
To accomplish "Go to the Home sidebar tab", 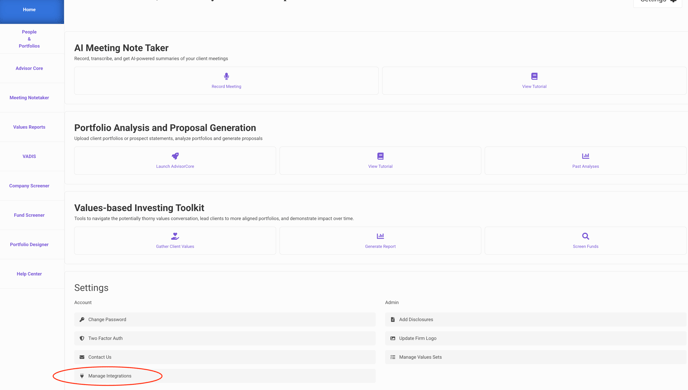I will tap(32, 10).
